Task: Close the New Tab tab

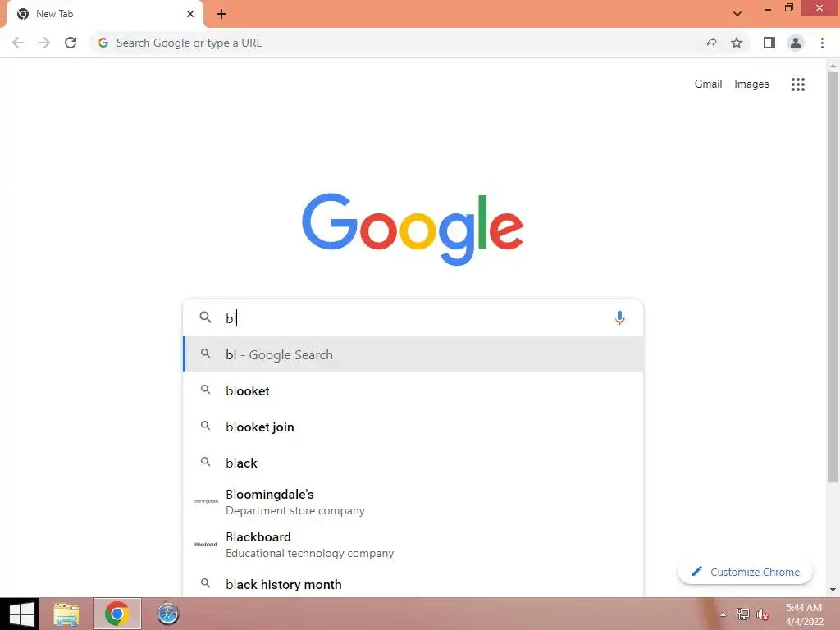Action: coord(190,14)
